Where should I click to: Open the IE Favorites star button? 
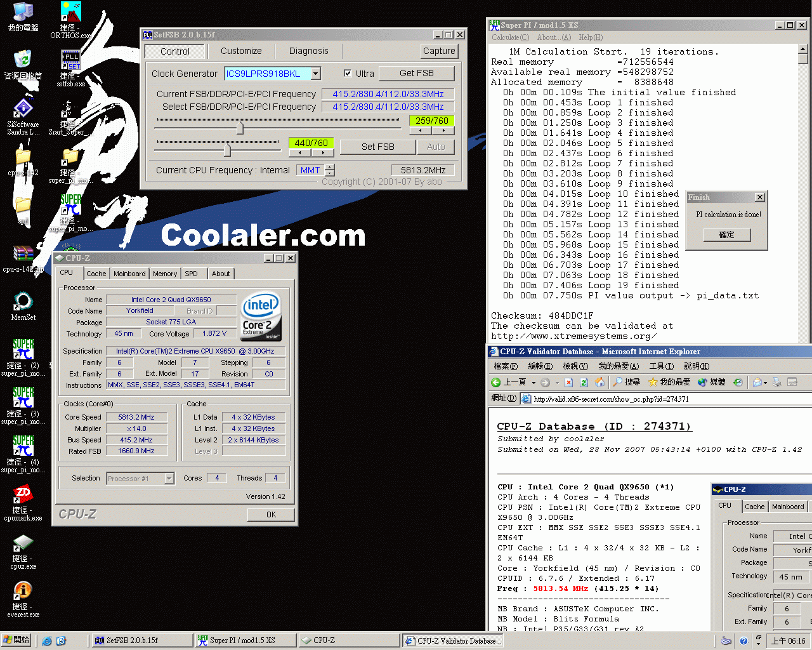pyautogui.click(x=669, y=382)
